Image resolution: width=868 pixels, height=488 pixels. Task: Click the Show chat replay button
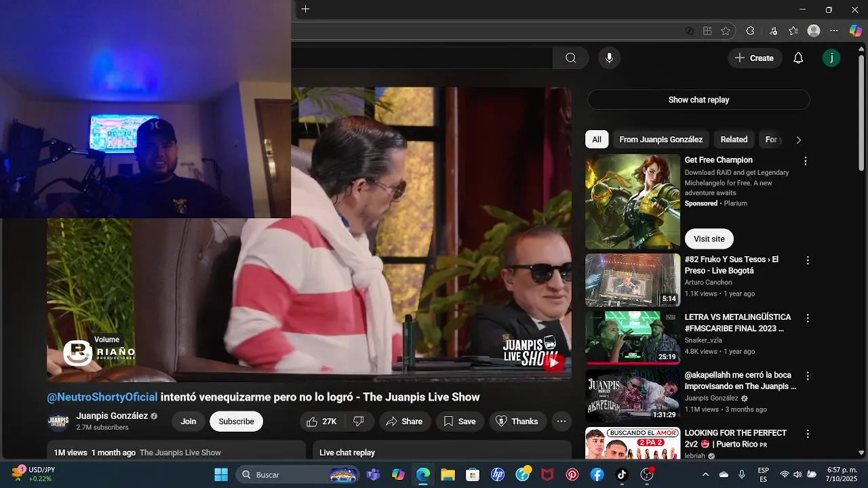(698, 100)
